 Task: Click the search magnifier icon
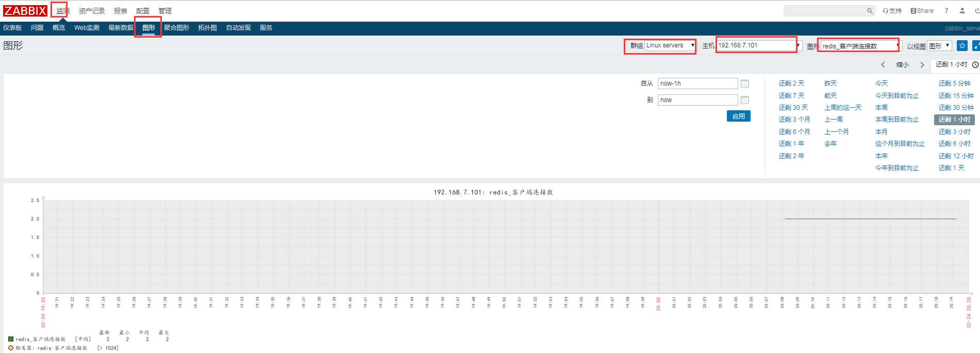[x=870, y=11]
